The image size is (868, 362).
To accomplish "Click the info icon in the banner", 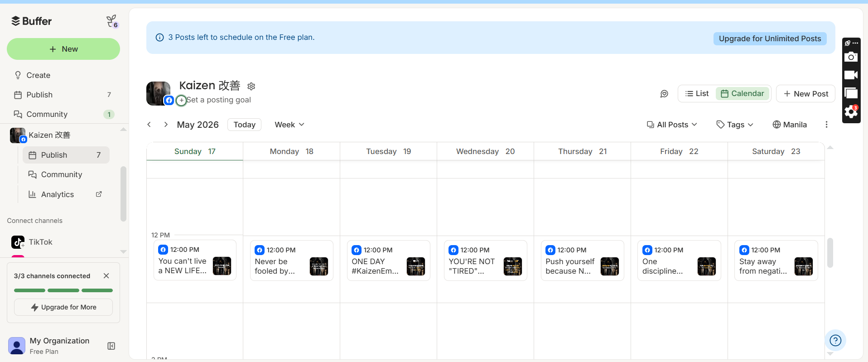I will click(x=159, y=38).
